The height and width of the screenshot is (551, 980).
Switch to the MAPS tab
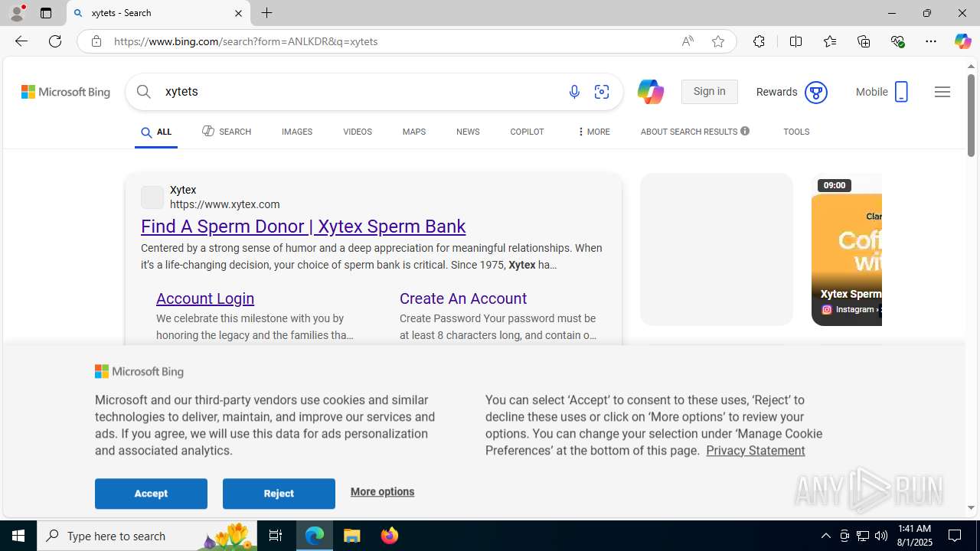pos(414,132)
